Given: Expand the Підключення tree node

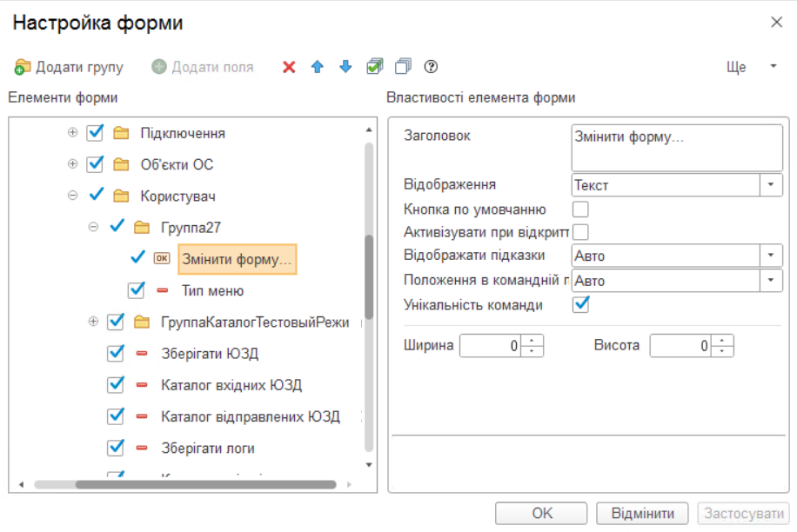Looking at the screenshot, I should pos(72,132).
